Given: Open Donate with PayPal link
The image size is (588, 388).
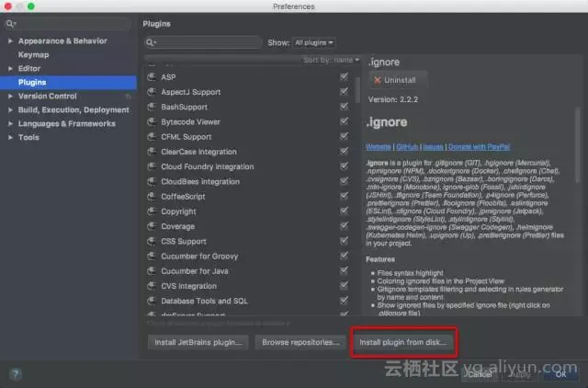Looking at the screenshot, I should (x=479, y=147).
